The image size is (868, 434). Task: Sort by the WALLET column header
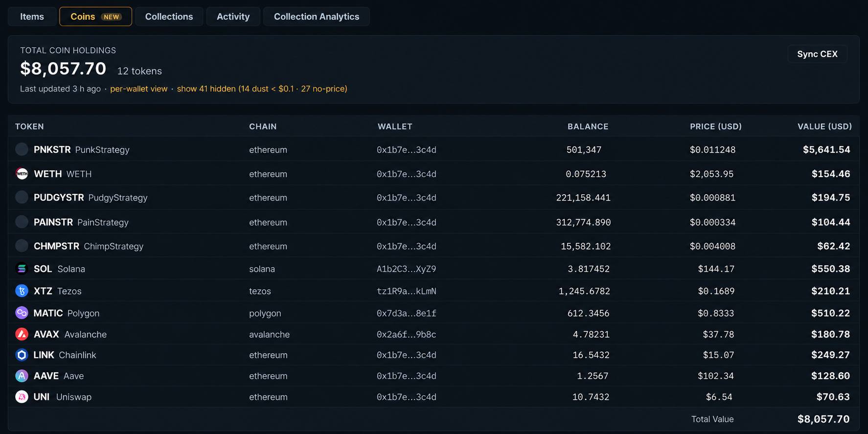click(x=395, y=126)
